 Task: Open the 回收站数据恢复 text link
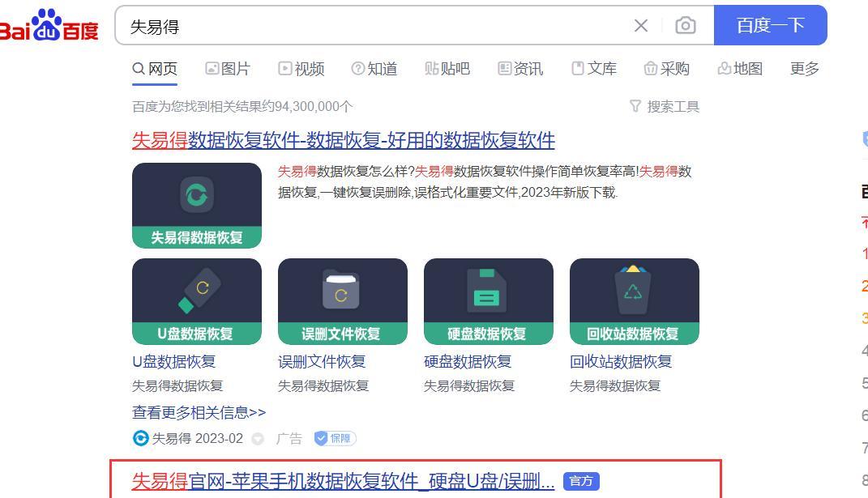pos(621,362)
